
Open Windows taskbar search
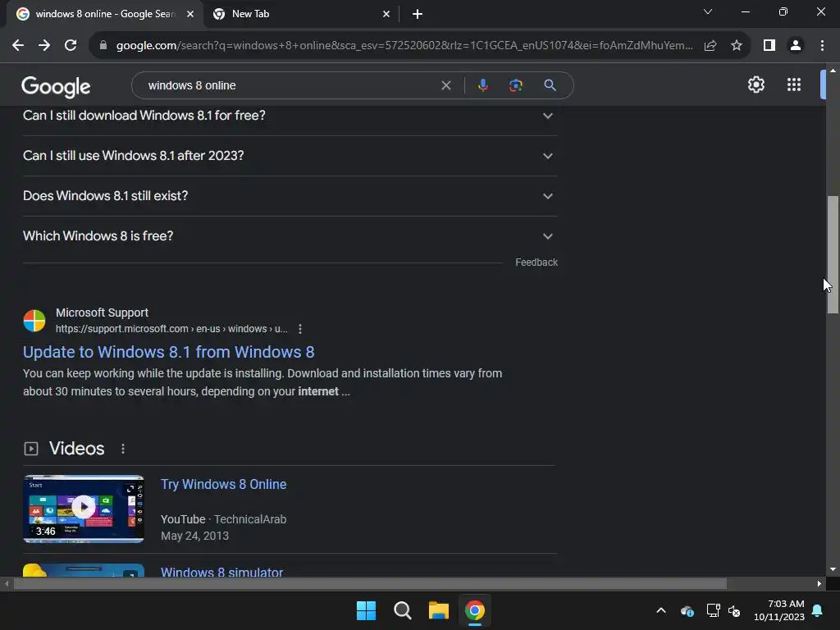tap(402, 610)
